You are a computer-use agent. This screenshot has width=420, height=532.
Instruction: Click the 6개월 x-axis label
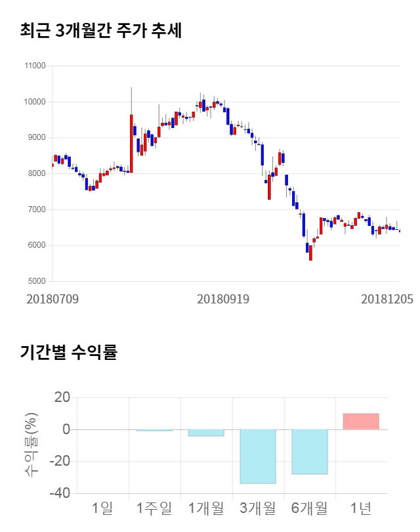(x=309, y=508)
